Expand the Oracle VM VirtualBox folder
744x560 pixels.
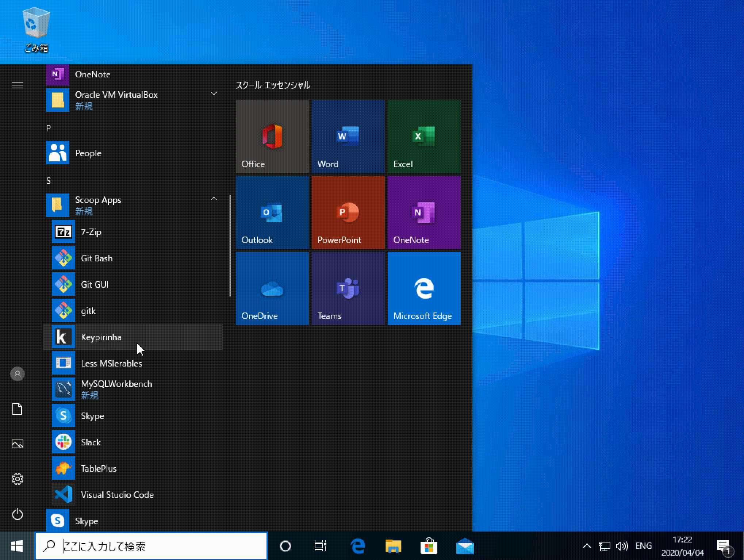(x=214, y=94)
